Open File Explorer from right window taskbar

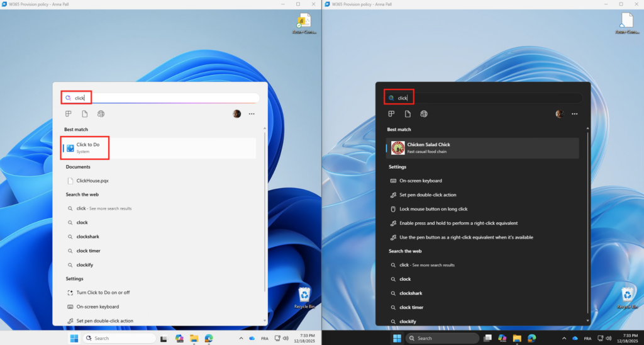(516, 338)
